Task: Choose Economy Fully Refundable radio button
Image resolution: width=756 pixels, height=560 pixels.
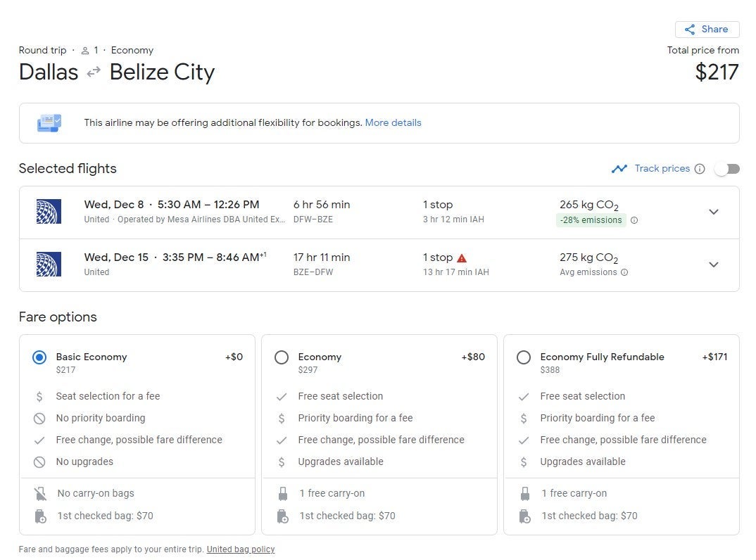Action: point(524,357)
